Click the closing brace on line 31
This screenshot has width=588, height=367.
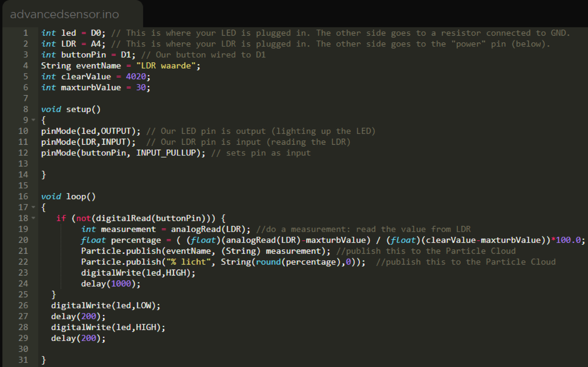coord(44,360)
